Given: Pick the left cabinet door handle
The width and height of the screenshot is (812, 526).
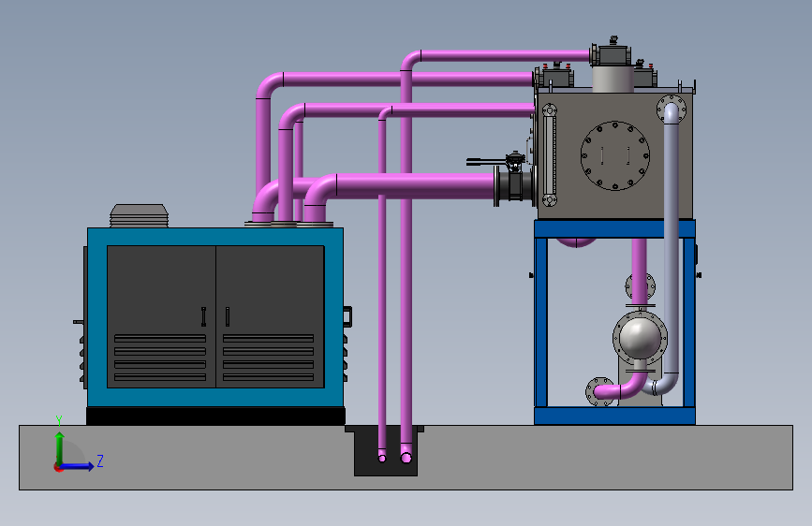Looking at the screenshot, I should point(203,316).
